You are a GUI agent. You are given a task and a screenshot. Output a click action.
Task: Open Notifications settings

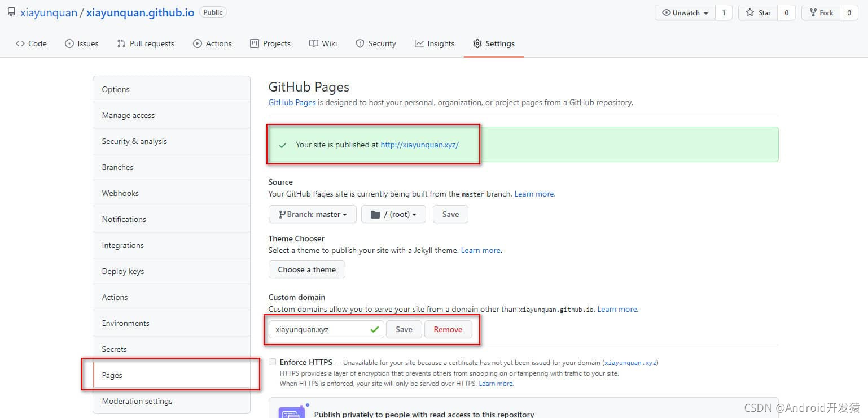(172, 219)
